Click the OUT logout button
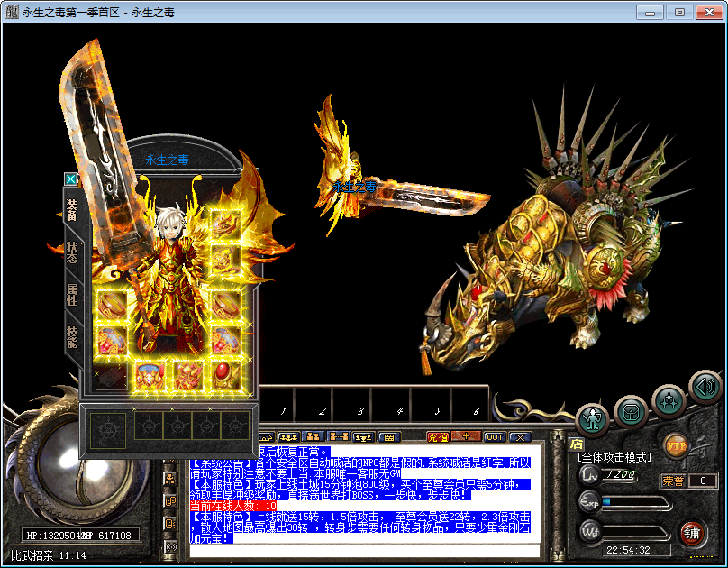728x568 pixels. (494, 437)
